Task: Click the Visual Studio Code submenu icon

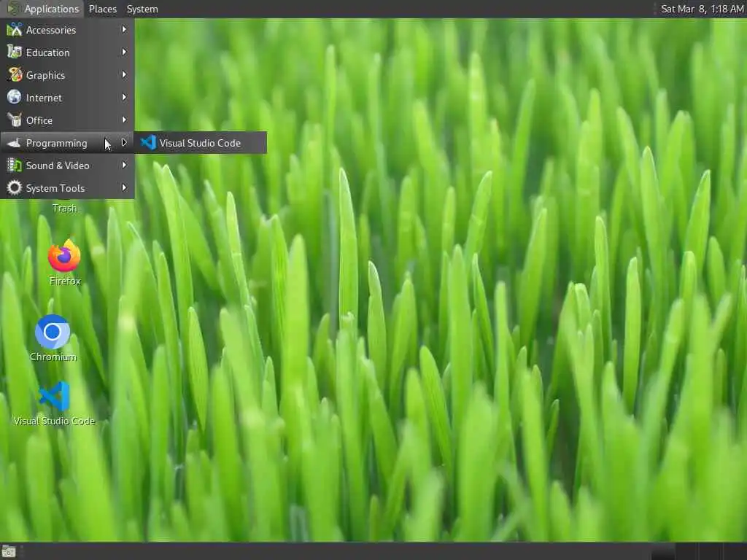Action: coord(148,142)
